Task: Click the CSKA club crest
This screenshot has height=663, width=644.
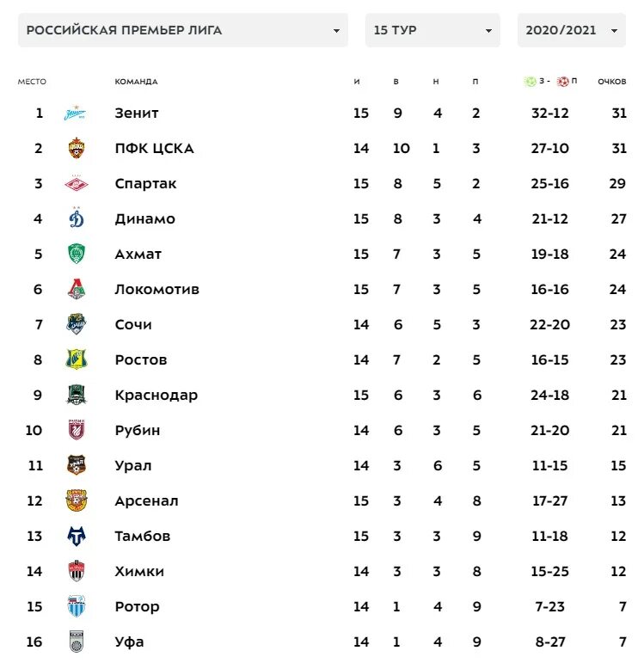Action: tap(77, 149)
